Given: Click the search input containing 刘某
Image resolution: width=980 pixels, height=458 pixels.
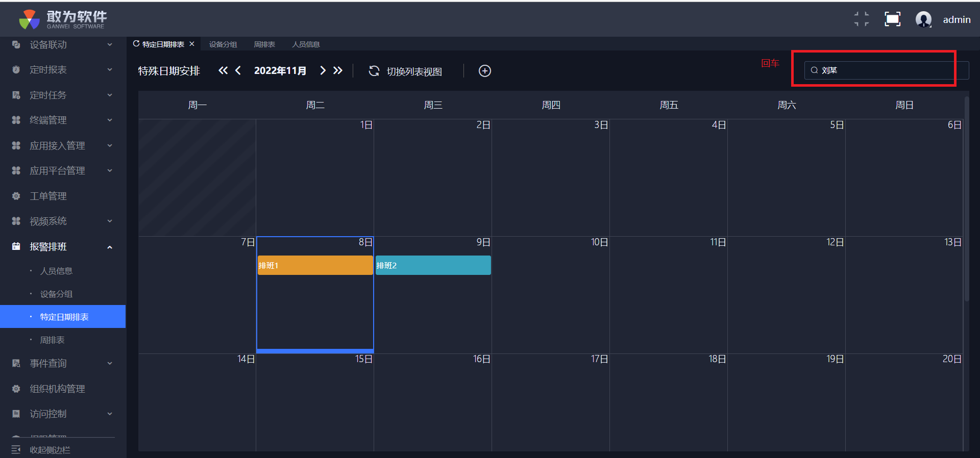Looking at the screenshot, I should 886,70.
